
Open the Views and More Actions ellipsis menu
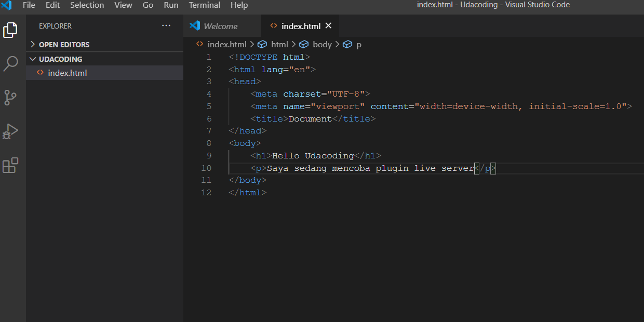[166, 25]
